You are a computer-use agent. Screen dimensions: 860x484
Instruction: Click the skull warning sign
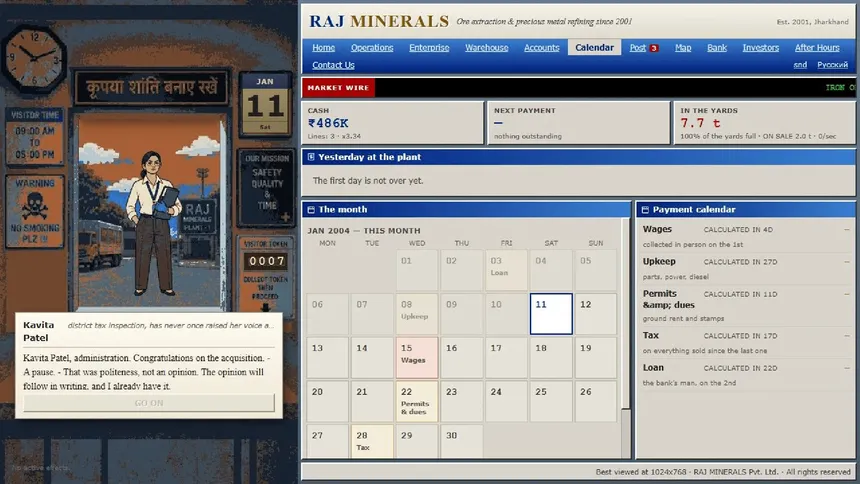35,211
